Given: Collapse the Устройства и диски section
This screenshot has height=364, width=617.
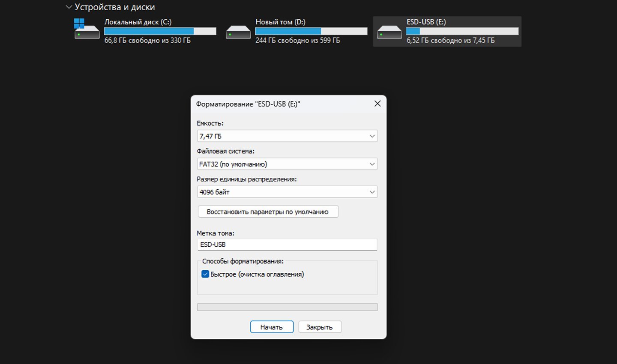Looking at the screenshot, I should tap(69, 7).
